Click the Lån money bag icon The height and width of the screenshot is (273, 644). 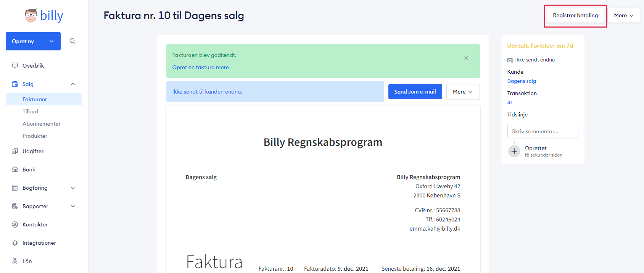point(15,261)
